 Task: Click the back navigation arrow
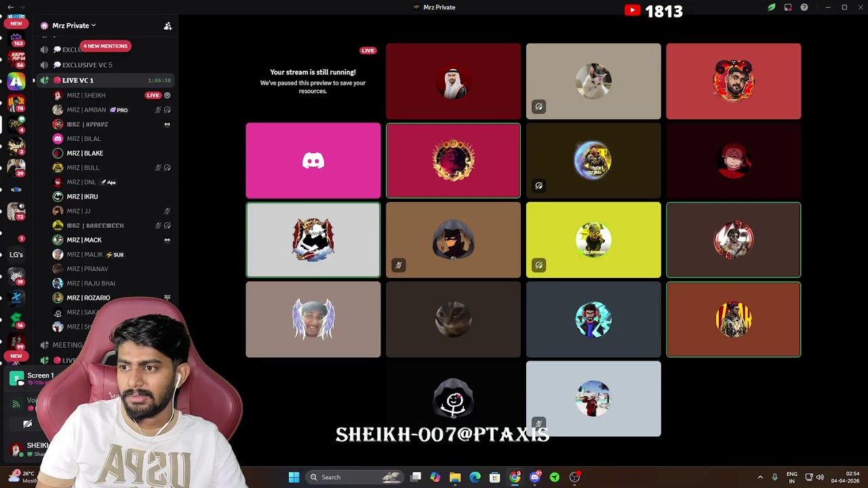10,7
